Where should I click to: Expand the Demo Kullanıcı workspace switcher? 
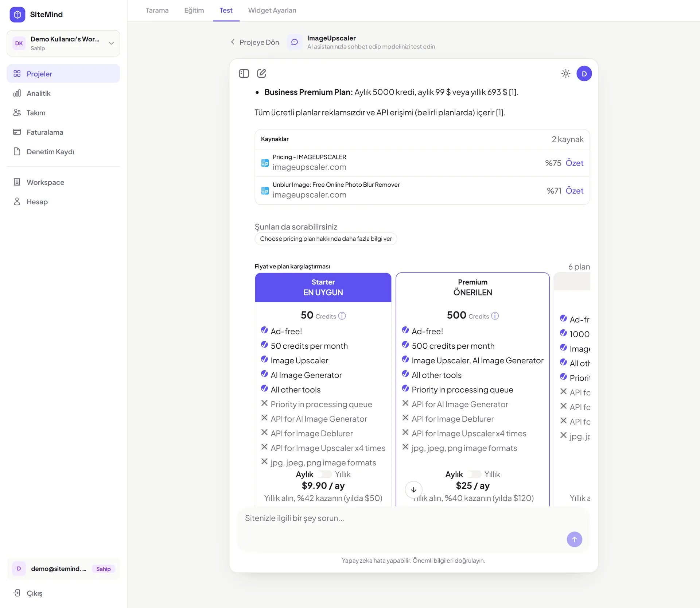click(x=63, y=43)
